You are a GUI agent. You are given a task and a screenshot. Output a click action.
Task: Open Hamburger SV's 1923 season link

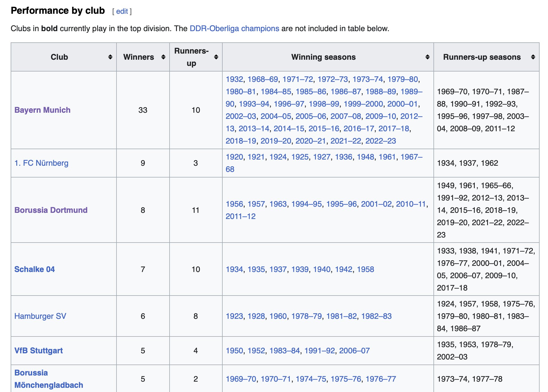234,316
